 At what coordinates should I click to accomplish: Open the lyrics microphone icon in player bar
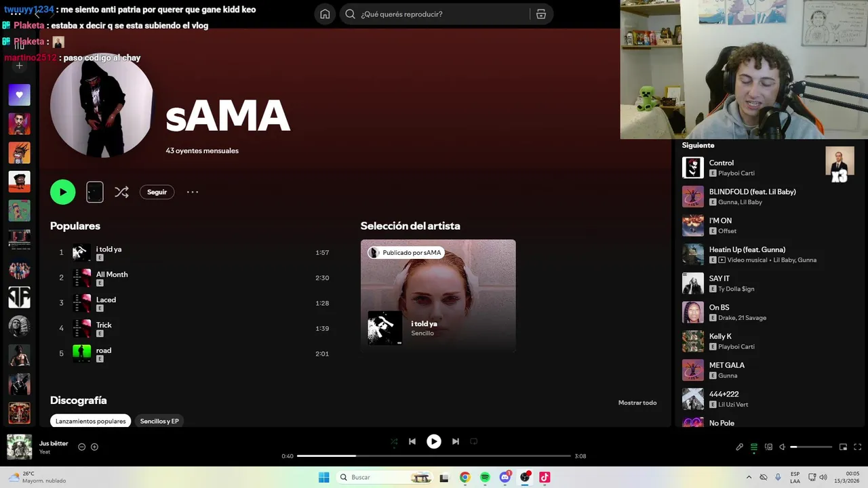pos(740,447)
